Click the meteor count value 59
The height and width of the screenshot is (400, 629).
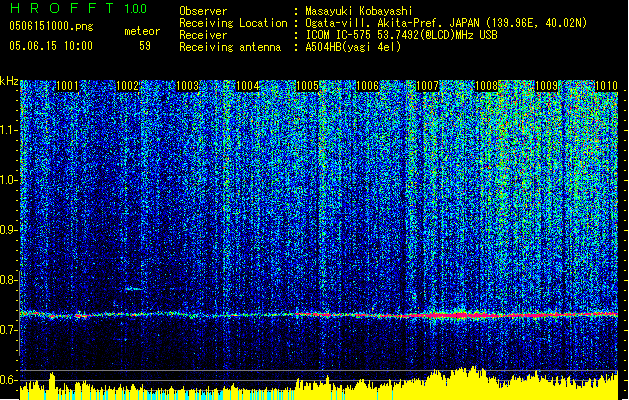click(145, 46)
